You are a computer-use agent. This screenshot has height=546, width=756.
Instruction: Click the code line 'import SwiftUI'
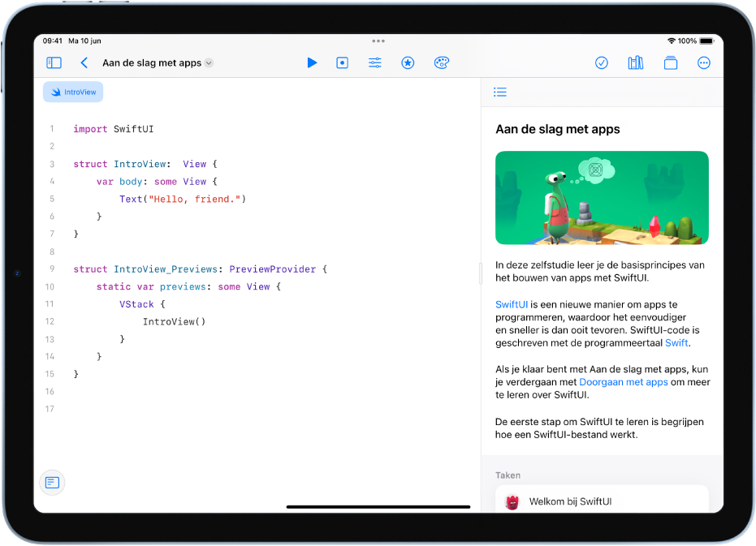(x=114, y=129)
